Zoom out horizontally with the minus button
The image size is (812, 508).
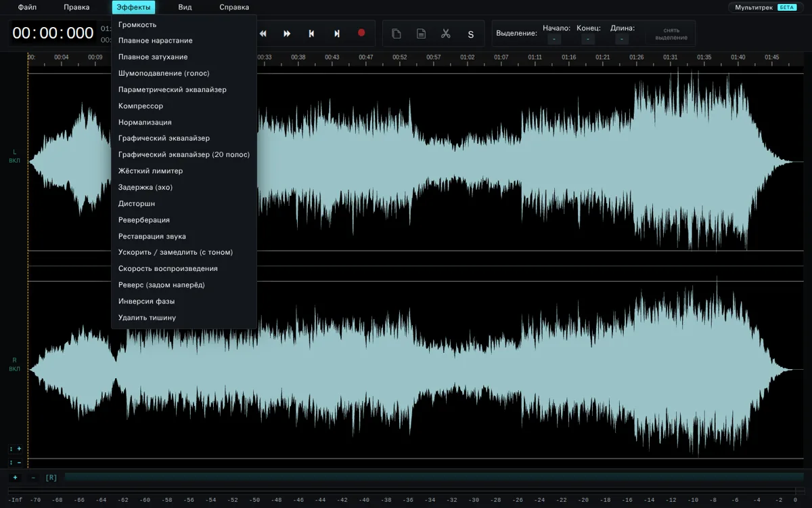coord(33,478)
